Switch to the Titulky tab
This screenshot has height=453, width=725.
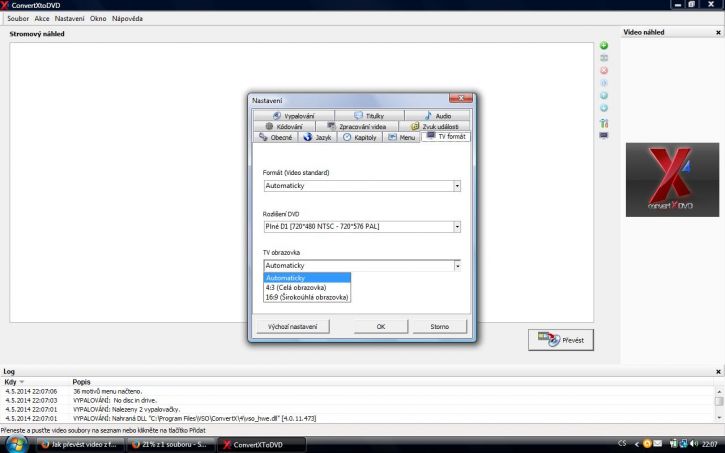coord(369,116)
